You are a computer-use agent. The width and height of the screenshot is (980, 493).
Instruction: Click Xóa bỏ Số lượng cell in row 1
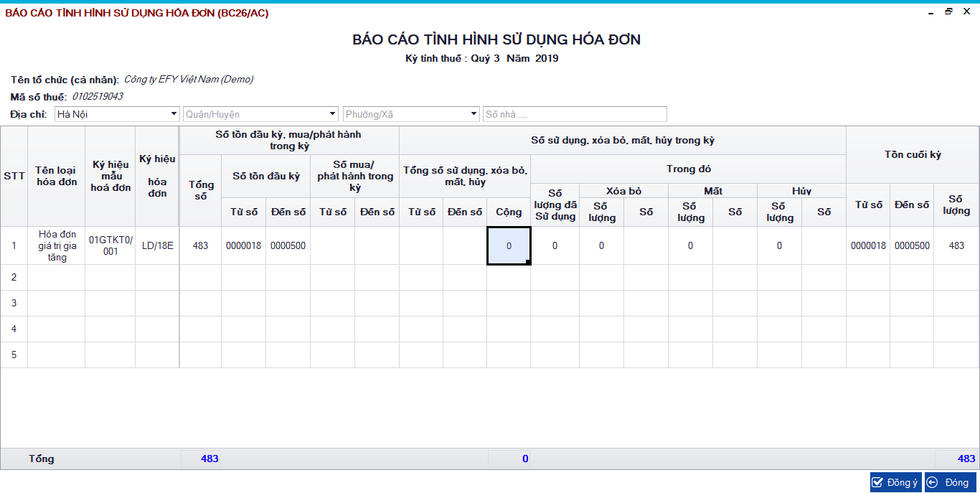pos(601,245)
